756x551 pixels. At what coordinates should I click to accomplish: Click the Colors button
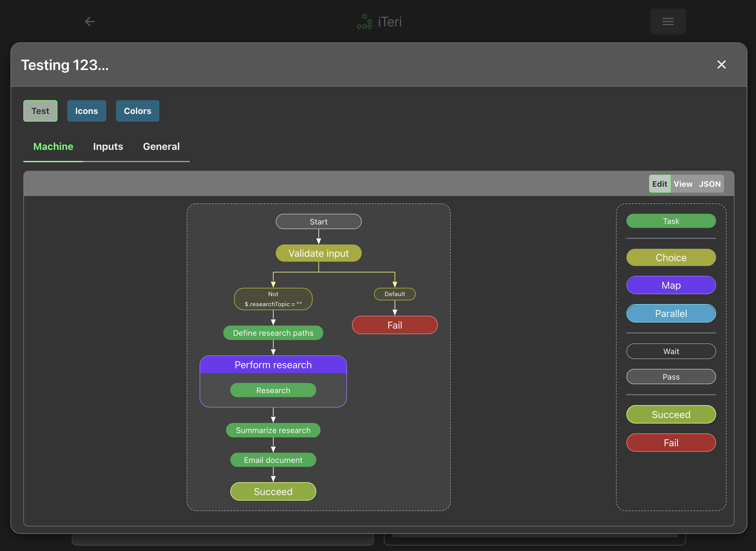[x=137, y=111]
